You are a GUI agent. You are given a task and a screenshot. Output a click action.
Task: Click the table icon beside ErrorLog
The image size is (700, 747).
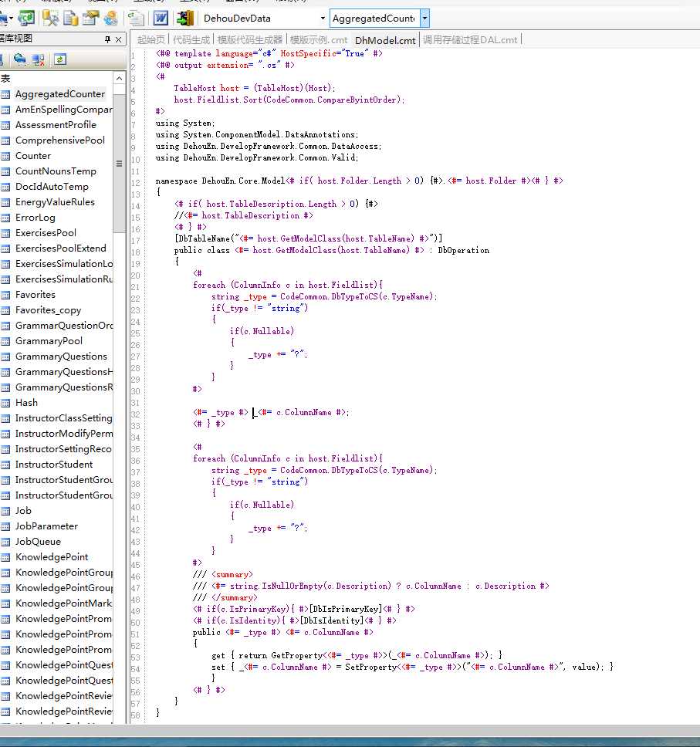click(x=5, y=218)
